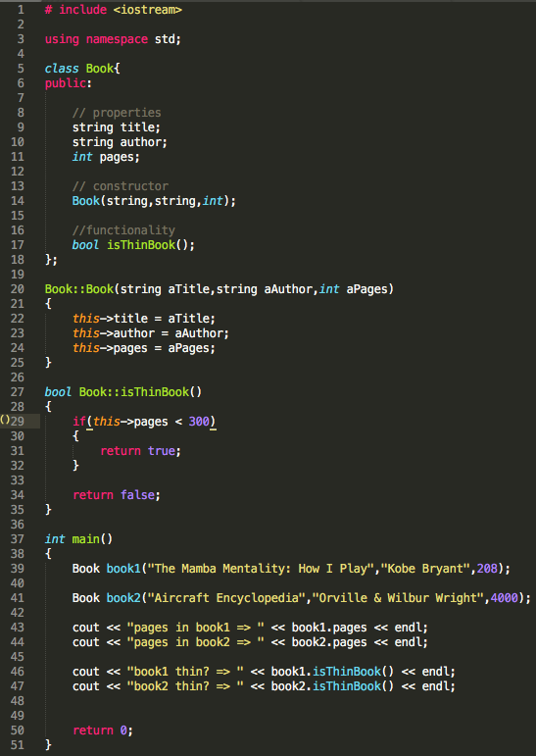Screen dimensions: 536x756
Task: Click the 'aTitle' parameter on line 20
Action: pos(188,289)
